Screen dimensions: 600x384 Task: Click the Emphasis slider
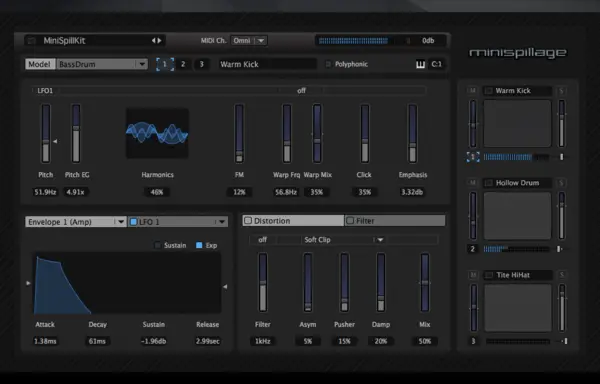(412, 134)
